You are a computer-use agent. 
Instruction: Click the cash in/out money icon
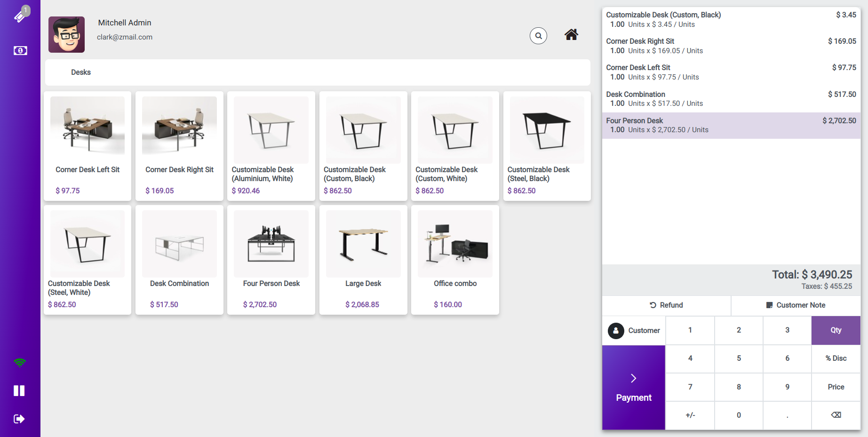coord(20,50)
